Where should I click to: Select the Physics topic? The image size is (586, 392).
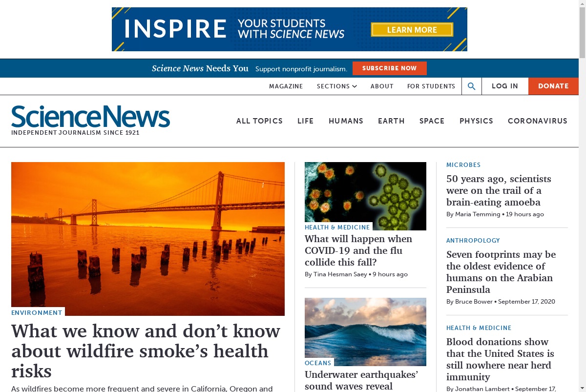[476, 121]
